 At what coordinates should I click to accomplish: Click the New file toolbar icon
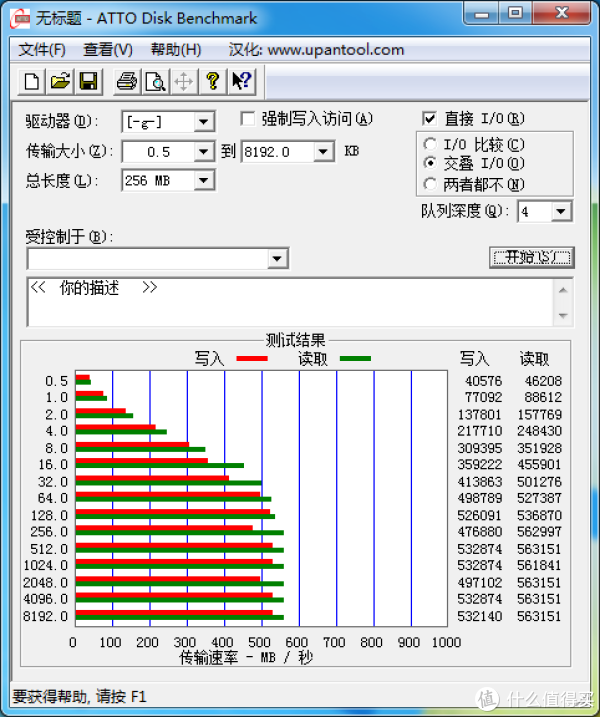(x=32, y=82)
